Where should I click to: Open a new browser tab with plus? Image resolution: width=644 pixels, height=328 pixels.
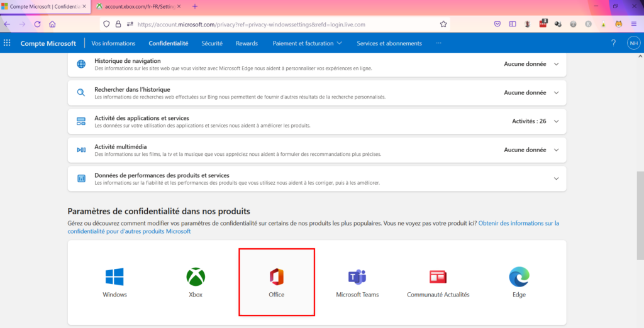tap(195, 6)
